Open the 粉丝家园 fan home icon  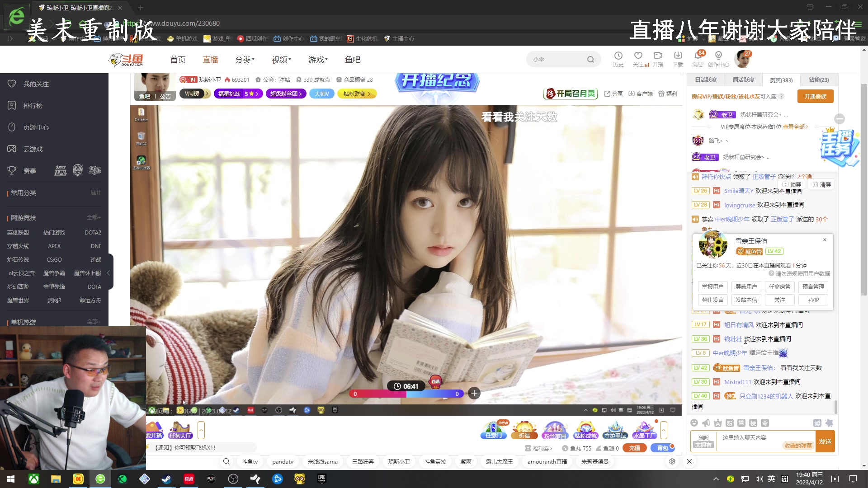(555, 429)
